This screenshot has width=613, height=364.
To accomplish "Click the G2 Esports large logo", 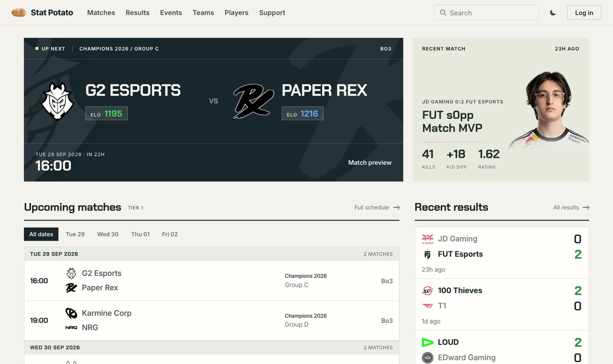I will (x=57, y=101).
